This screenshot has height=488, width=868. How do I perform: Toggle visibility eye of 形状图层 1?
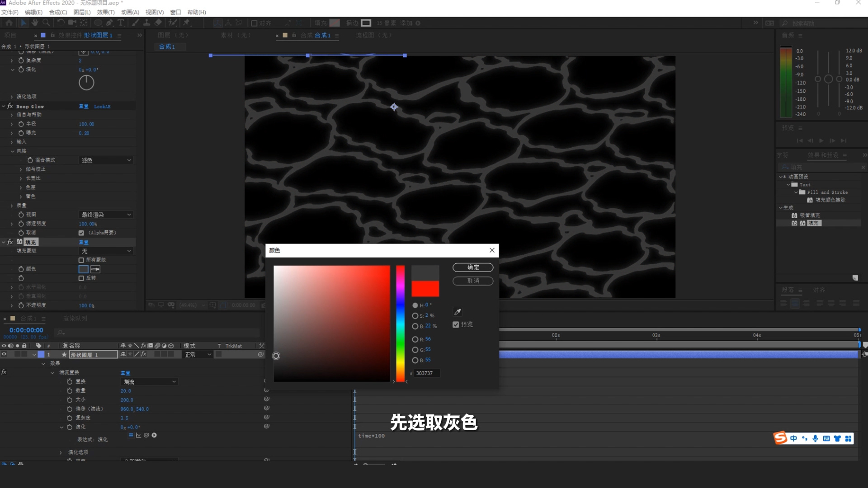tap(4, 354)
